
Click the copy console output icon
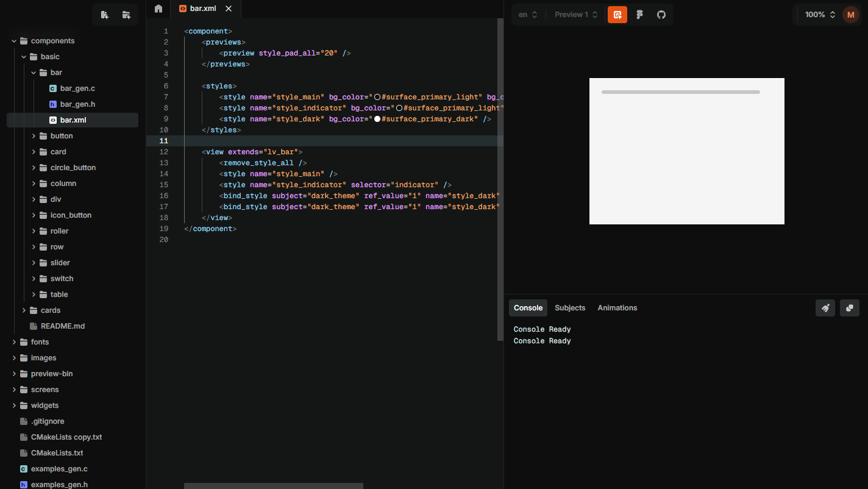850,308
